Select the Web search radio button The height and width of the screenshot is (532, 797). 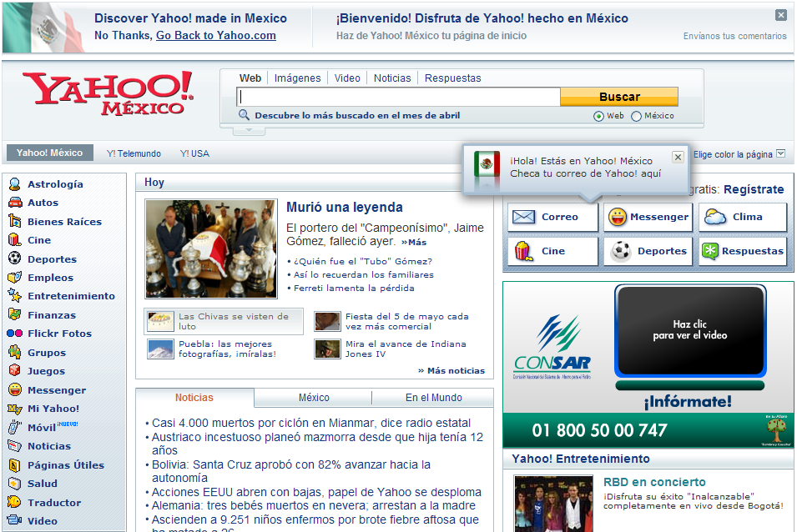click(x=598, y=117)
